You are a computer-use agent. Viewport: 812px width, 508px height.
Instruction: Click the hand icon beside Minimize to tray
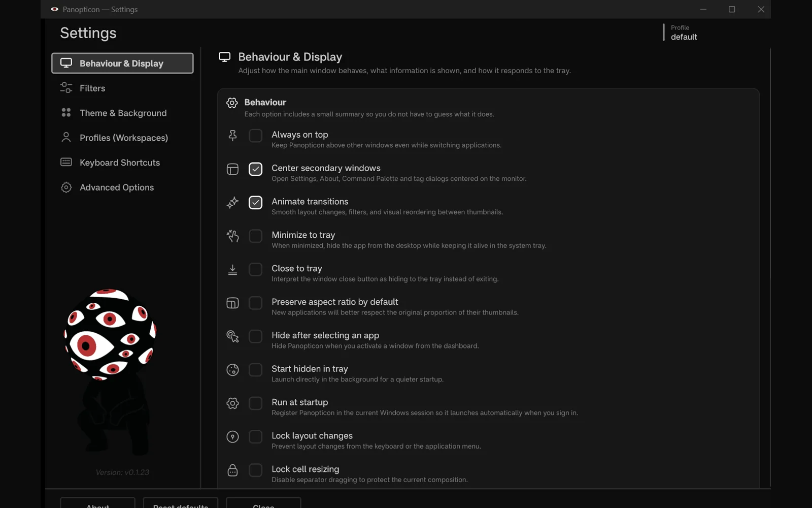(x=232, y=236)
